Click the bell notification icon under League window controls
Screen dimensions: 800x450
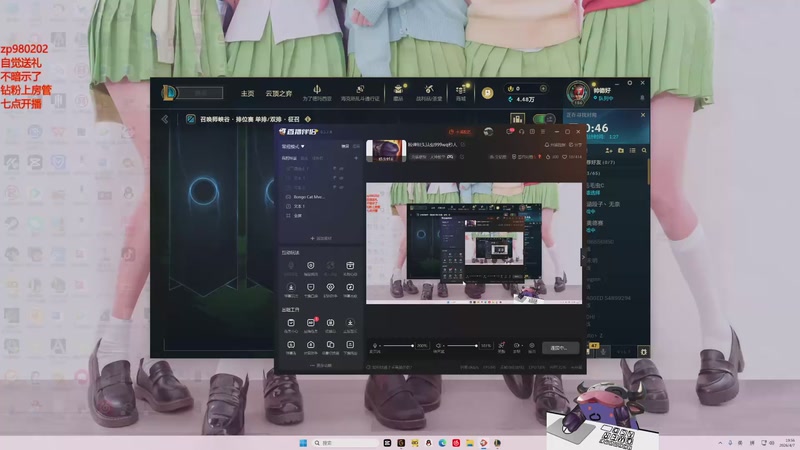pyautogui.click(x=642, y=97)
